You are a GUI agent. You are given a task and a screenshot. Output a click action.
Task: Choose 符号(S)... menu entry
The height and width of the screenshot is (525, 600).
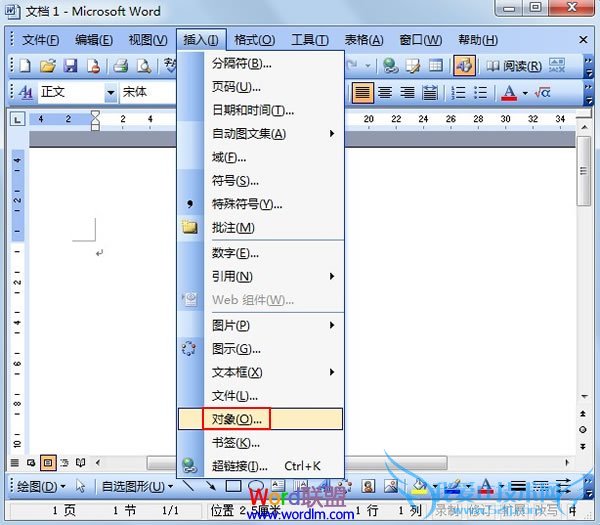coord(261,181)
